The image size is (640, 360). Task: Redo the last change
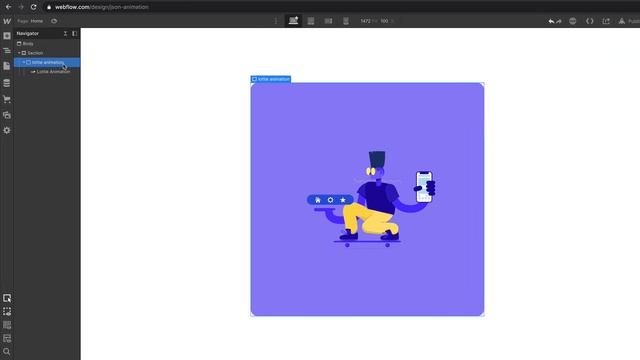tap(559, 21)
